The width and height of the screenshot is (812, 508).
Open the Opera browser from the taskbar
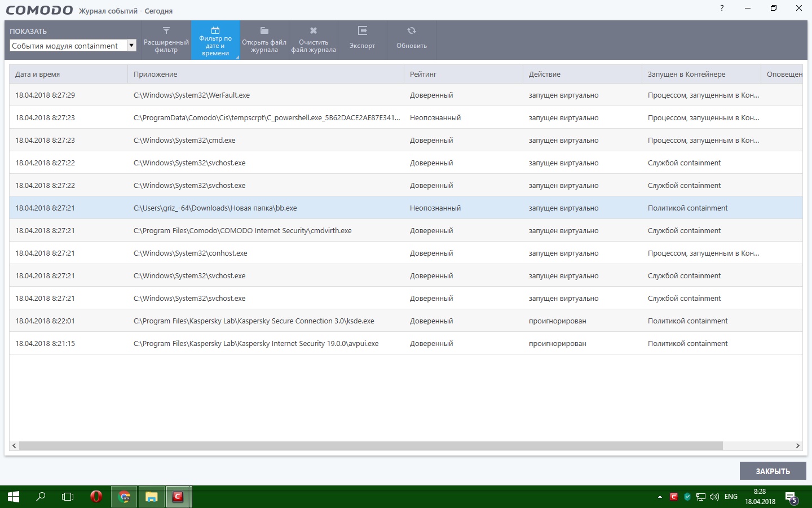(x=96, y=497)
